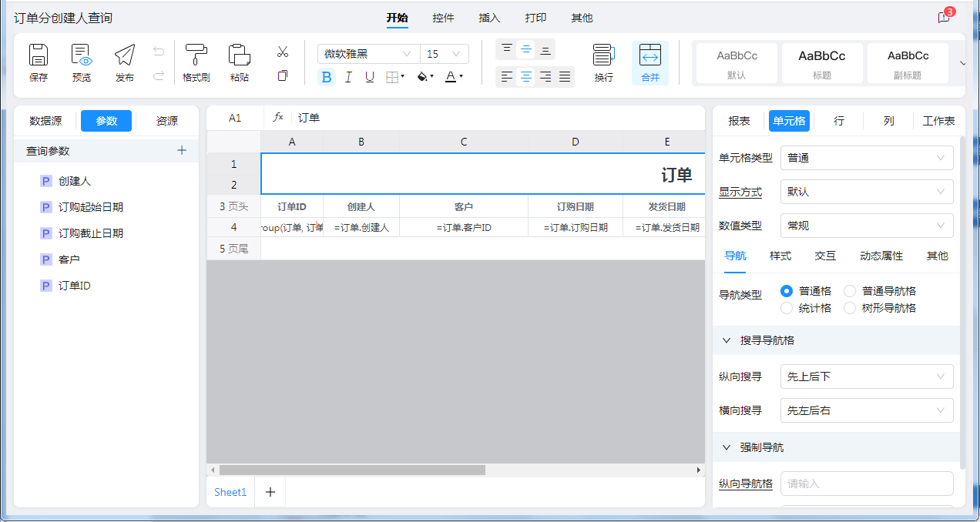This screenshot has width=980, height=522.
Task: Click the Merge cells (合并) icon
Action: [x=650, y=55]
